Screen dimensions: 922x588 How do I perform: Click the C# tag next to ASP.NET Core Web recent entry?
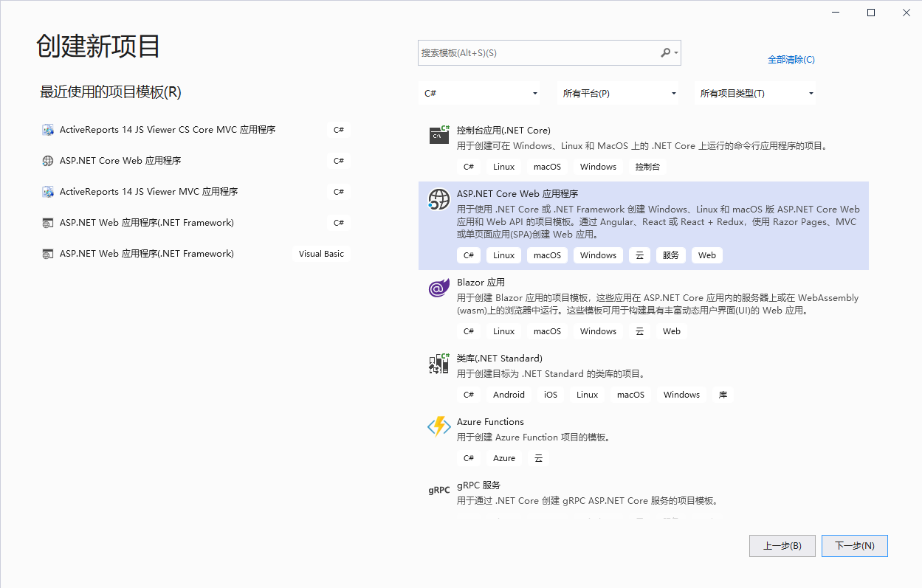point(339,161)
